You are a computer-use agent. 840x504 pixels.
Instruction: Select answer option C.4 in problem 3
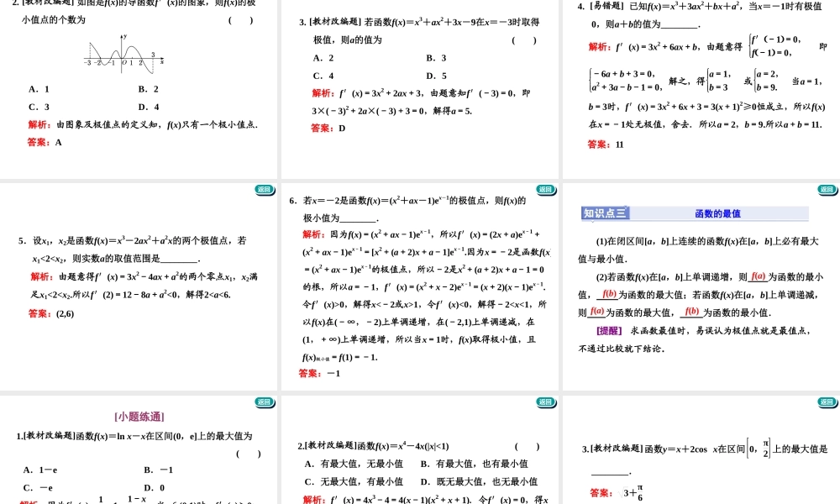(322, 75)
